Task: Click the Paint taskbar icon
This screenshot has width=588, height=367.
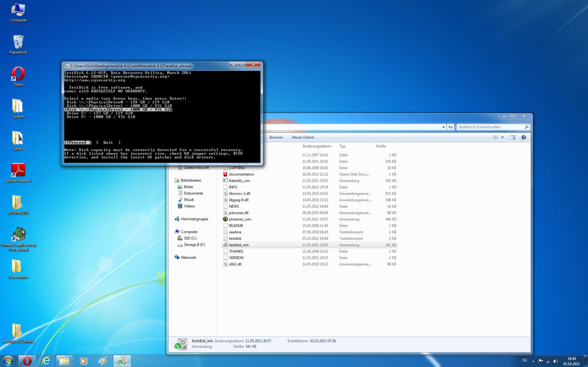Action: (x=103, y=361)
